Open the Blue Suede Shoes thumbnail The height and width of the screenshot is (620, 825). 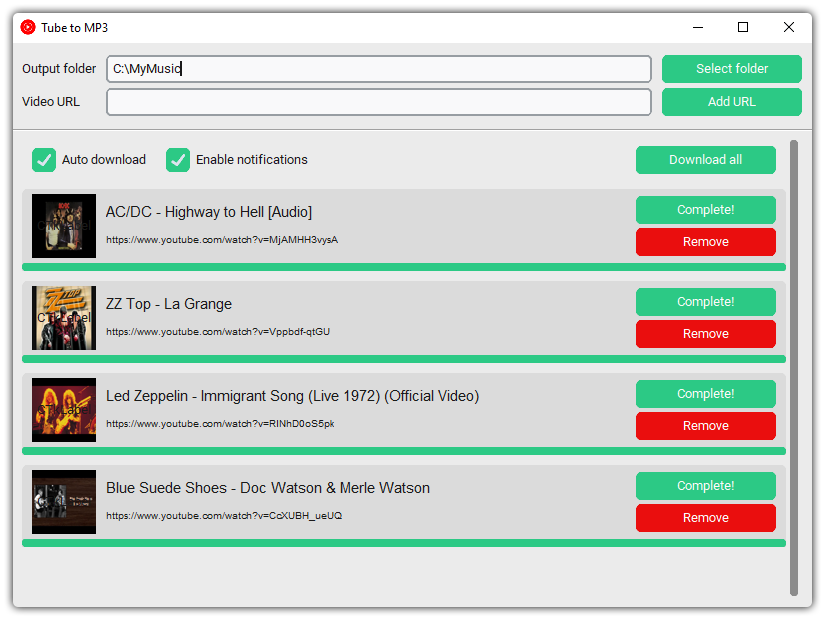(64, 502)
